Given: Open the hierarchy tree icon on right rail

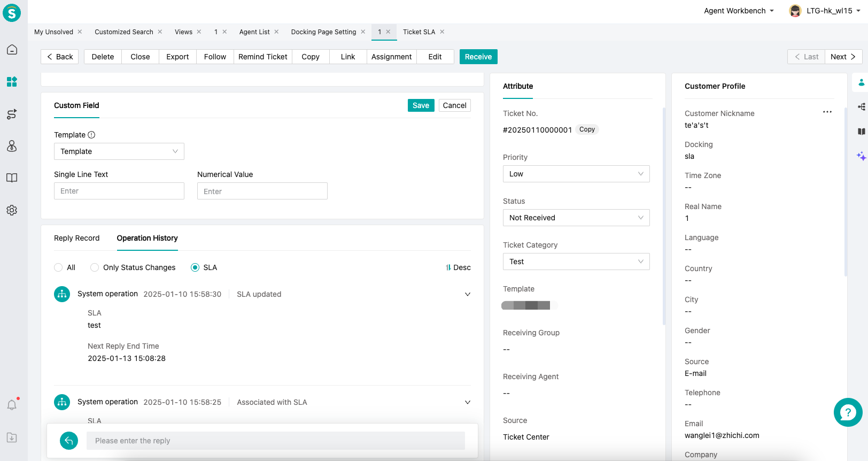Looking at the screenshot, I should pyautogui.click(x=861, y=107).
